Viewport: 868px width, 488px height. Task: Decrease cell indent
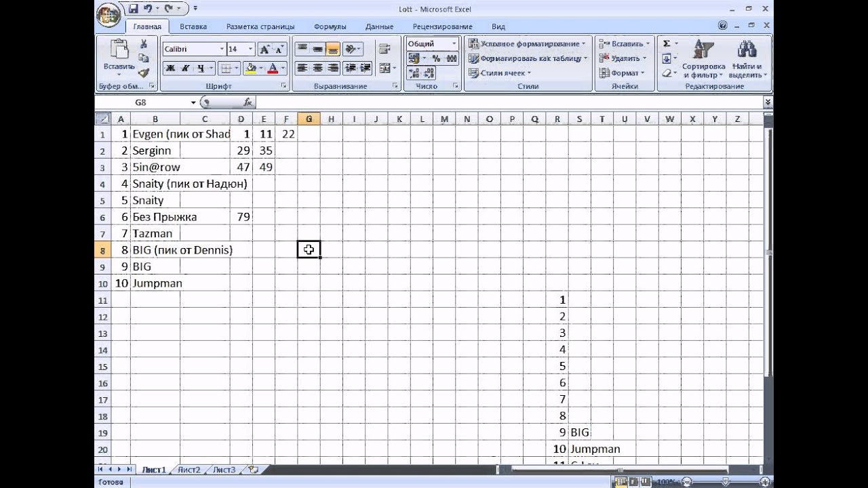[x=350, y=68]
